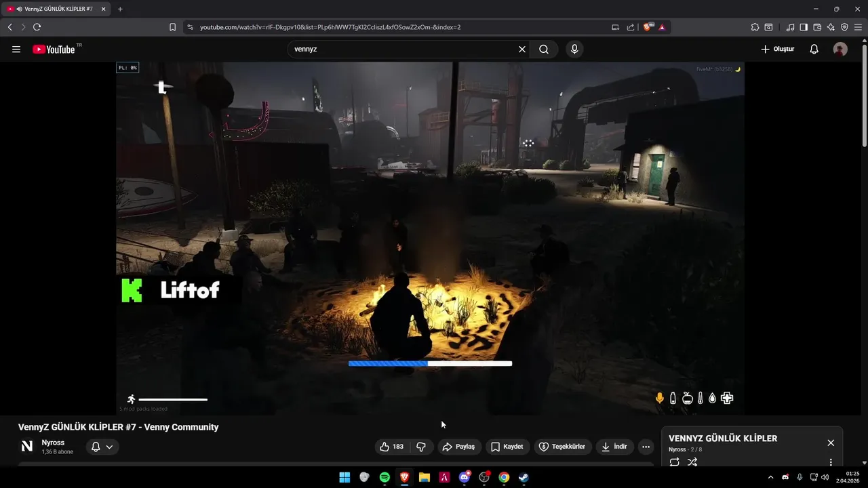868x488 pixels.
Task: Show hidden system tray icons chevron
Action: point(770,477)
